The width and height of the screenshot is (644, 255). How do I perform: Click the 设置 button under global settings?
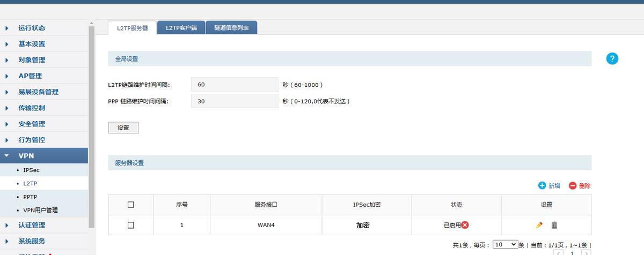click(x=123, y=127)
